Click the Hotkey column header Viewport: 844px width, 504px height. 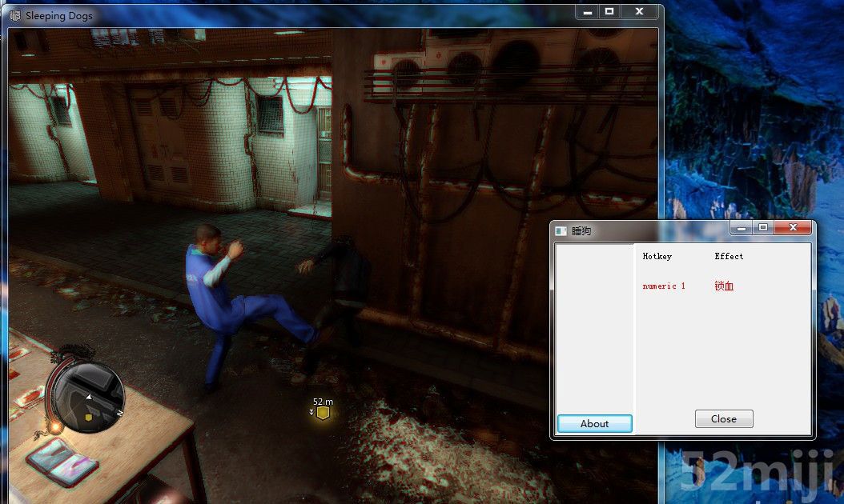(x=657, y=256)
